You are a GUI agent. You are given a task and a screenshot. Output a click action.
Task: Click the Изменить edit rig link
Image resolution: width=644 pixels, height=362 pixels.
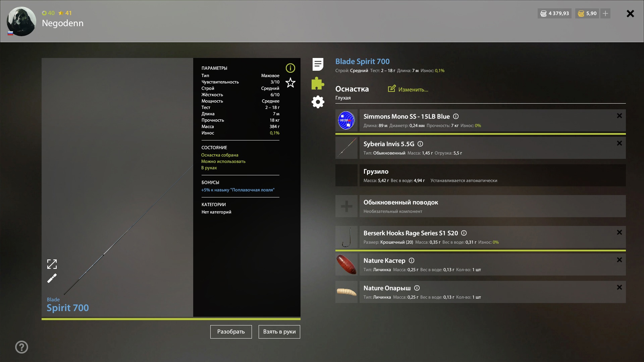(x=413, y=89)
